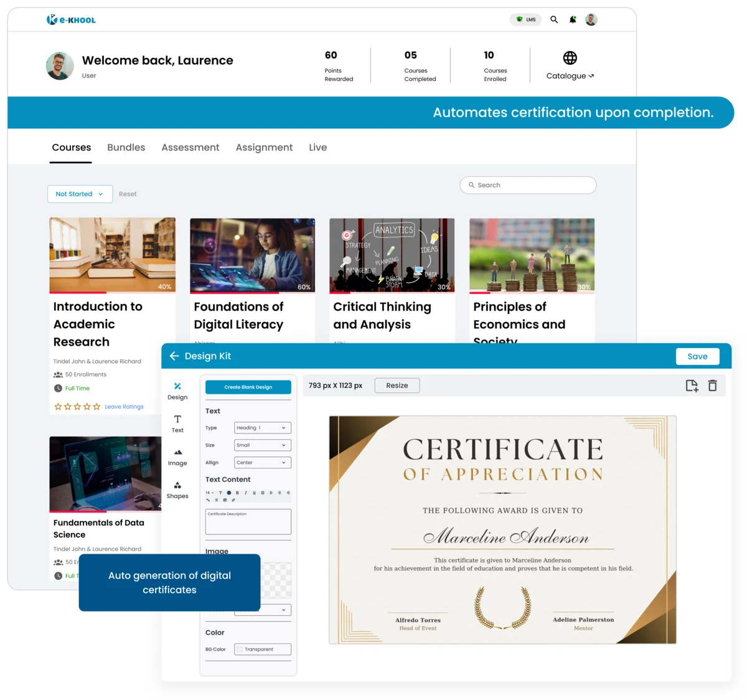Open the Bundles tab

click(126, 148)
